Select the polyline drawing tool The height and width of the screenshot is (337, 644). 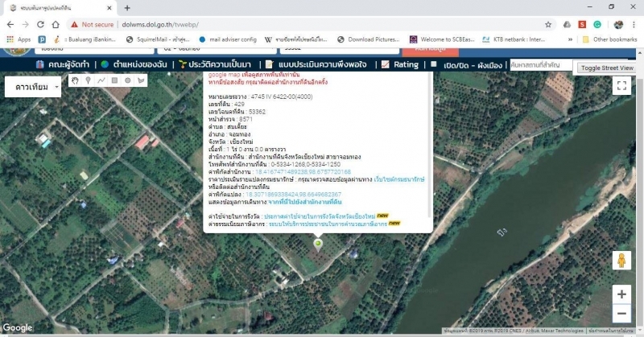coord(101,80)
